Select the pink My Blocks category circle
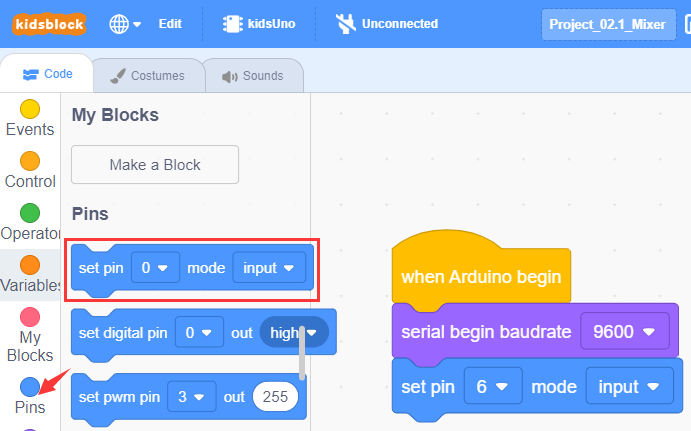This screenshot has width=691, height=431. coord(30,317)
